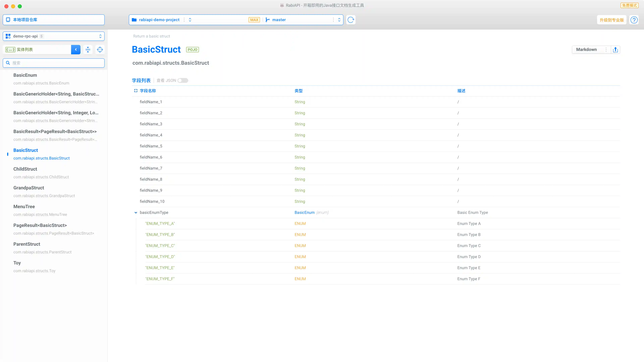Click the export share icon next to Markdown
644x362 pixels.
tap(615, 49)
